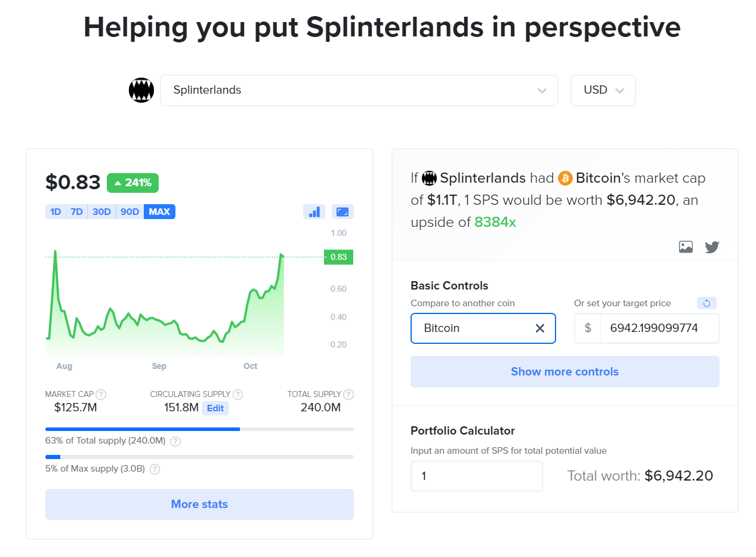Share comparison via Twitter bird icon
Image resolution: width=756 pixels, height=557 pixels.
click(712, 247)
